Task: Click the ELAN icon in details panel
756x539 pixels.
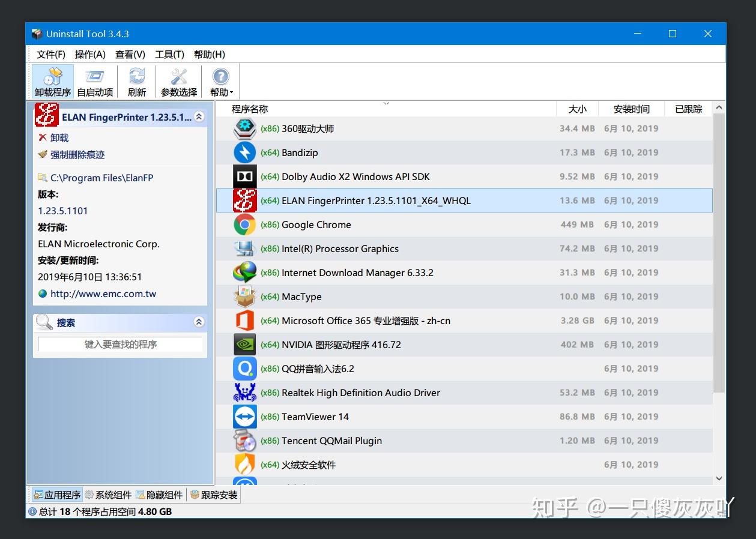Action: (46, 115)
